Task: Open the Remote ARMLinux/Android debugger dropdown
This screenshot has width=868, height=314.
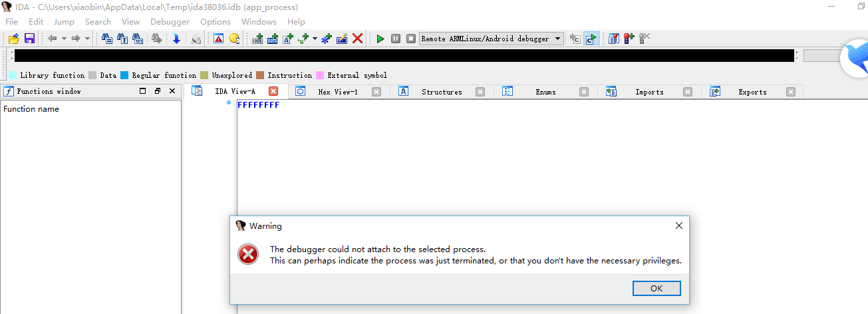Action: (x=492, y=39)
